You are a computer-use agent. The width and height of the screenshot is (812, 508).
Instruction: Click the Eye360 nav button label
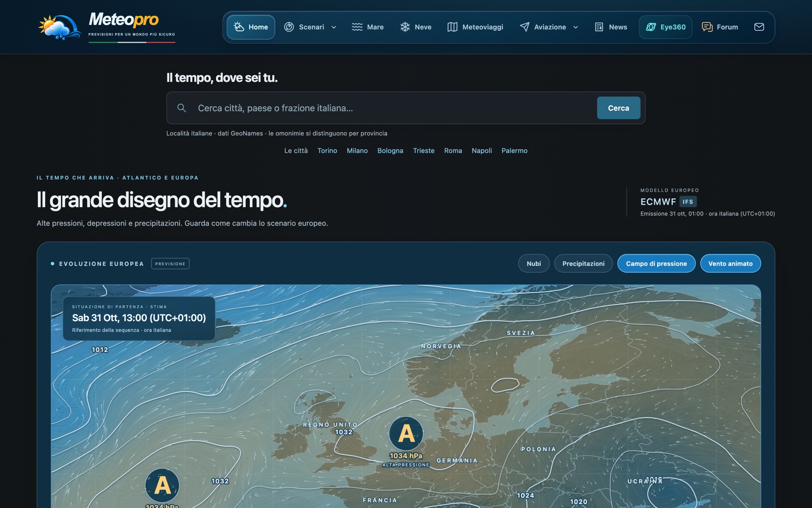point(673,27)
